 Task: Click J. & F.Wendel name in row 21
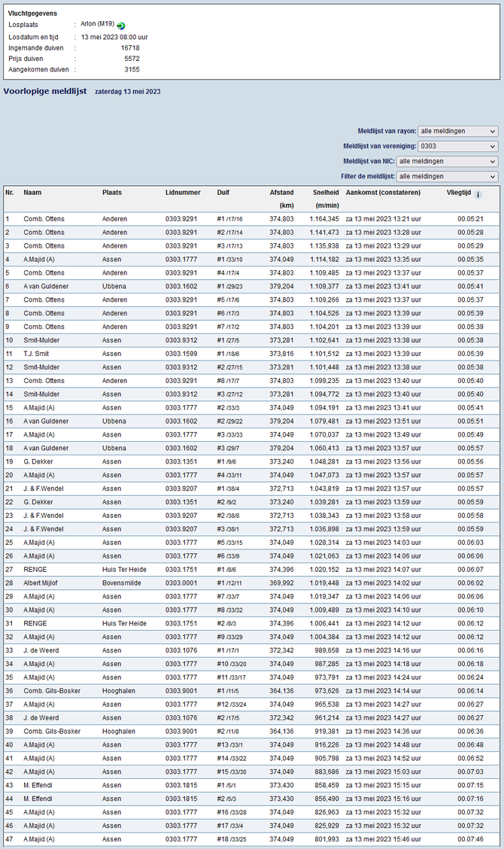44,489
